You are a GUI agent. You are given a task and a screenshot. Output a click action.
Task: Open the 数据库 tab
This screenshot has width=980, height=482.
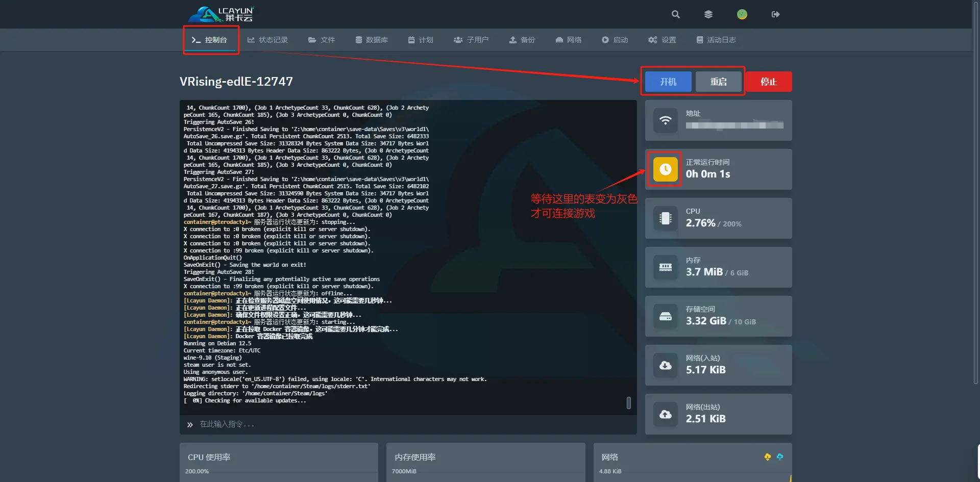[x=372, y=40]
